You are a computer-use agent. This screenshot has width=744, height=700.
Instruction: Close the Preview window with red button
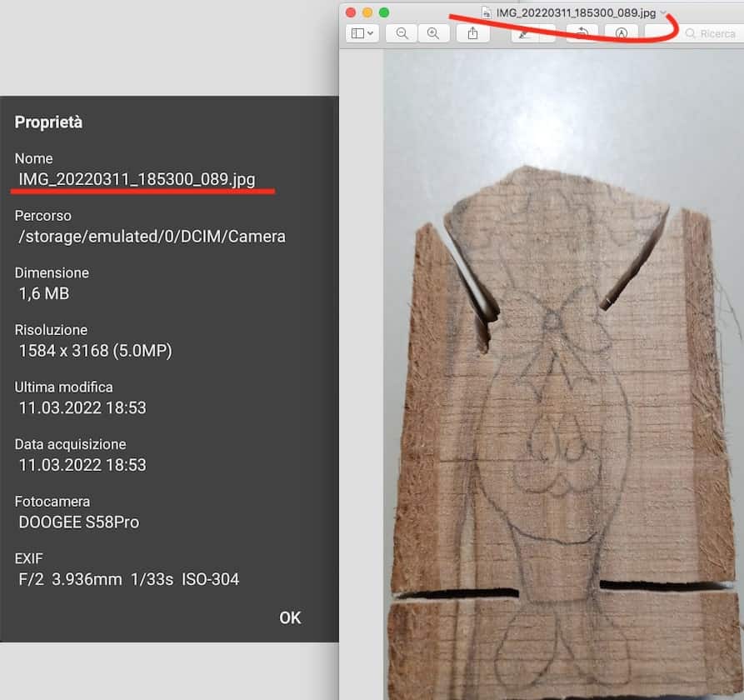(x=351, y=12)
